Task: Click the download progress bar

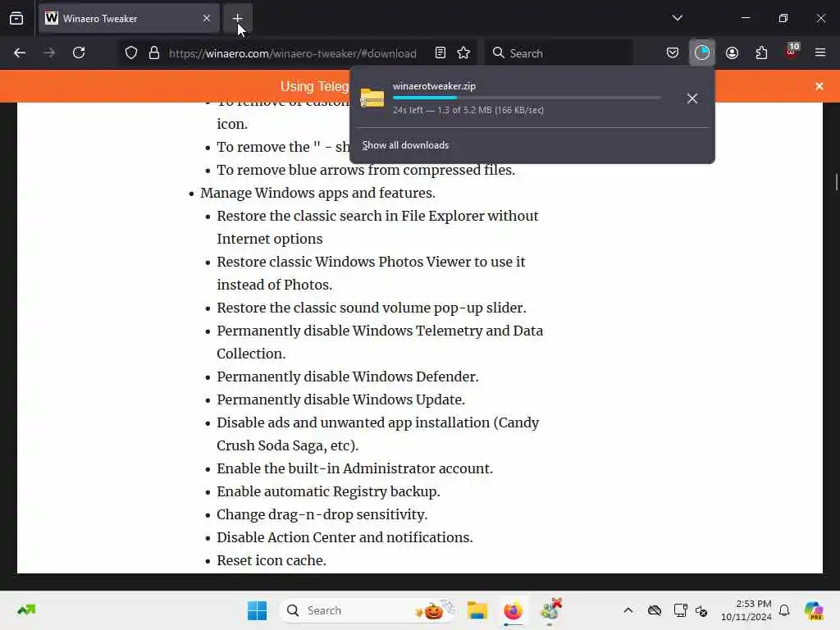Action: (x=527, y=98)
